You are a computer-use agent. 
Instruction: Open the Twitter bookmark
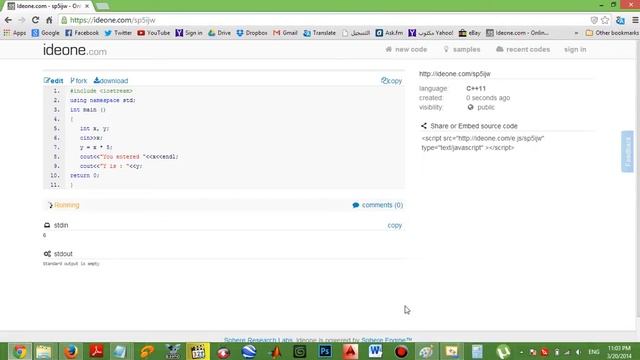(x=118, y=33)
